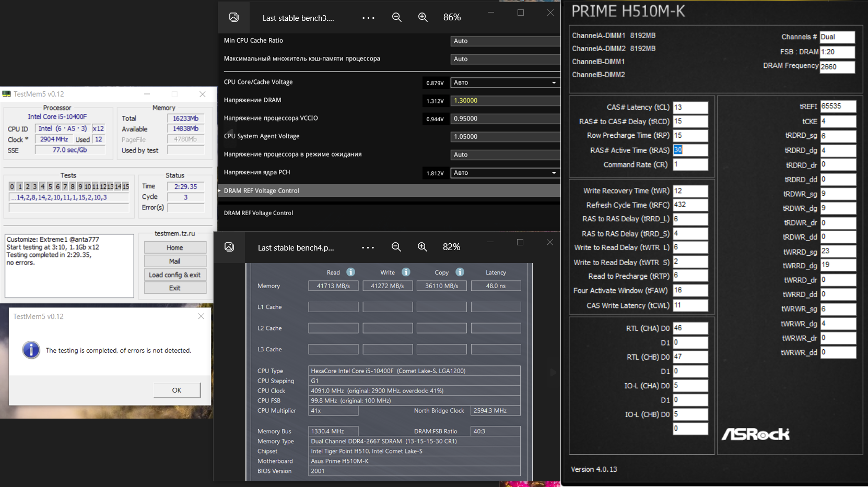This screenshot has height=487, width=868.
Task: Click the Exit button in TestMem5
Action: coord(175,288)
